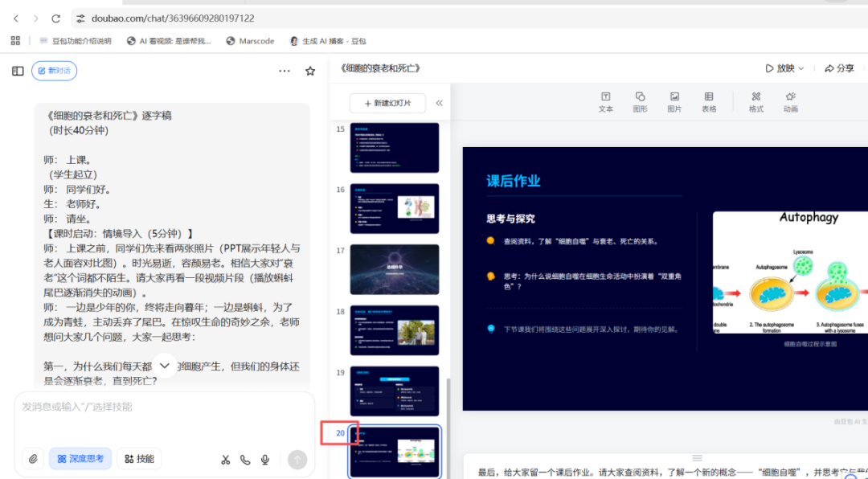Image resolution: width=868 pixels, height=479 pixels.
Task: Insert a 表格 (Table)
Action: (709, 100)
